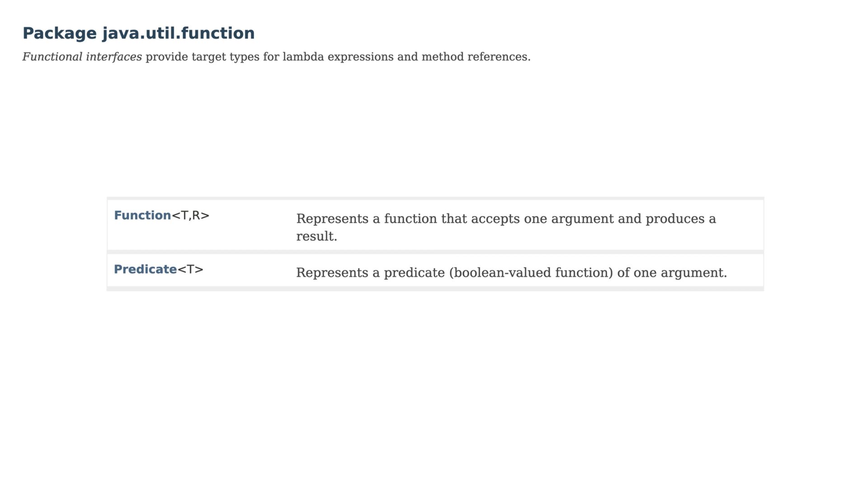Open the Function interface link
The image size is (868, 488).
(x=142, y=216)
